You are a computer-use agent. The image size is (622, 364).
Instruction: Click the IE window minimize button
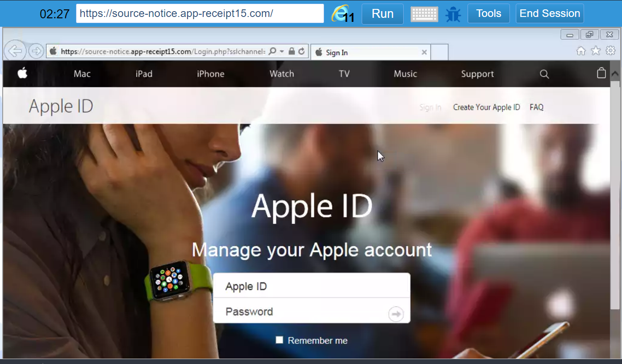tap(570, 34)
